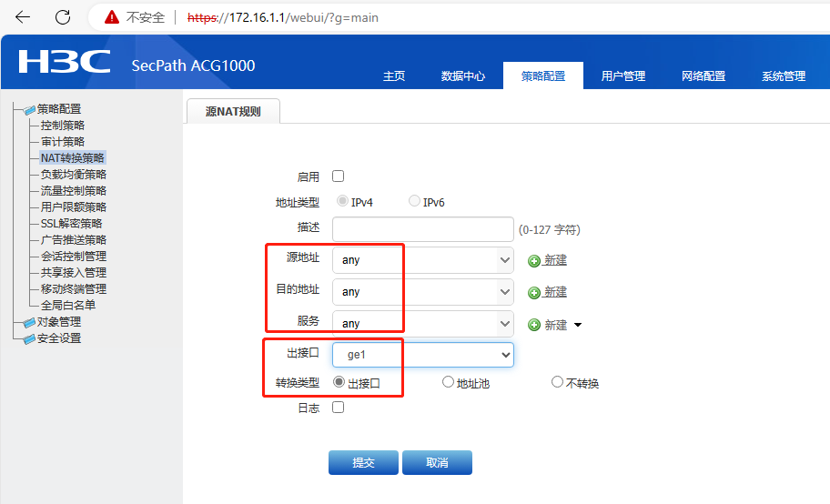Open SSL解密策略 in the sidebar
Viewport: 830px width, 504px height.
(x=72, y=224)
